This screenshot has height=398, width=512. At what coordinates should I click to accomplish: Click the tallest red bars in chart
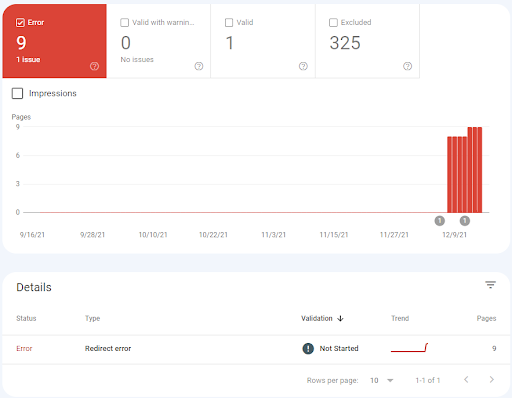point(475,169)
